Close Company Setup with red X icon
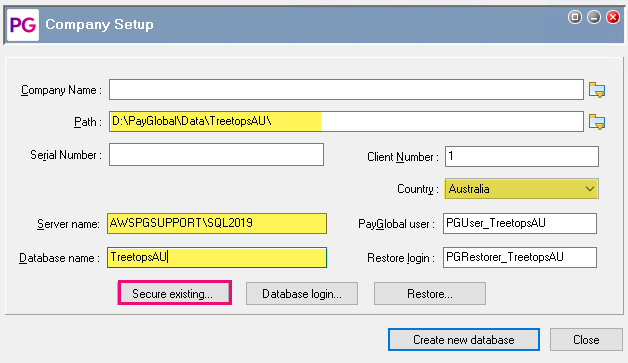This screenshot has height=363, width=628. 613,17
